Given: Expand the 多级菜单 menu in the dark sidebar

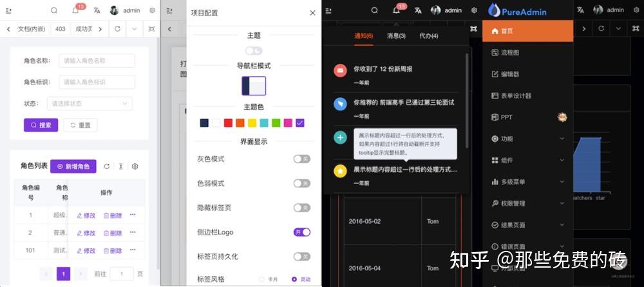Looking at the screenshot, I should [528, 182].
